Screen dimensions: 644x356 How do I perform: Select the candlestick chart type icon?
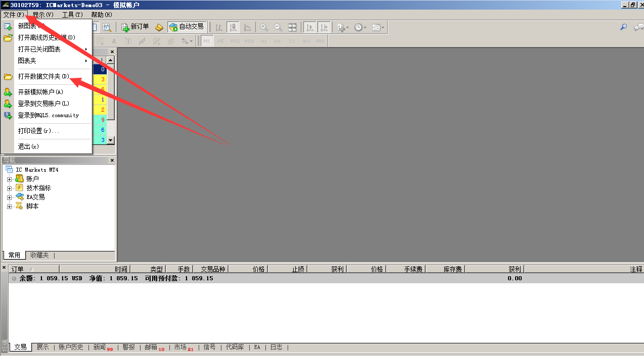233,27
